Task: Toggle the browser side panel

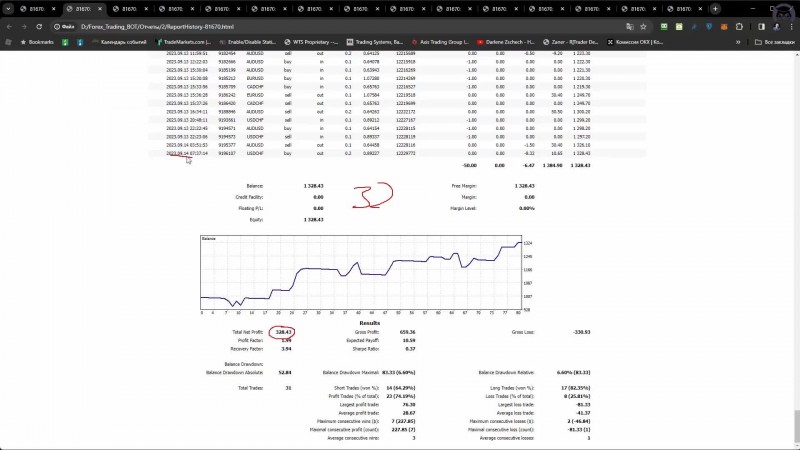Action: pos(761,27)
